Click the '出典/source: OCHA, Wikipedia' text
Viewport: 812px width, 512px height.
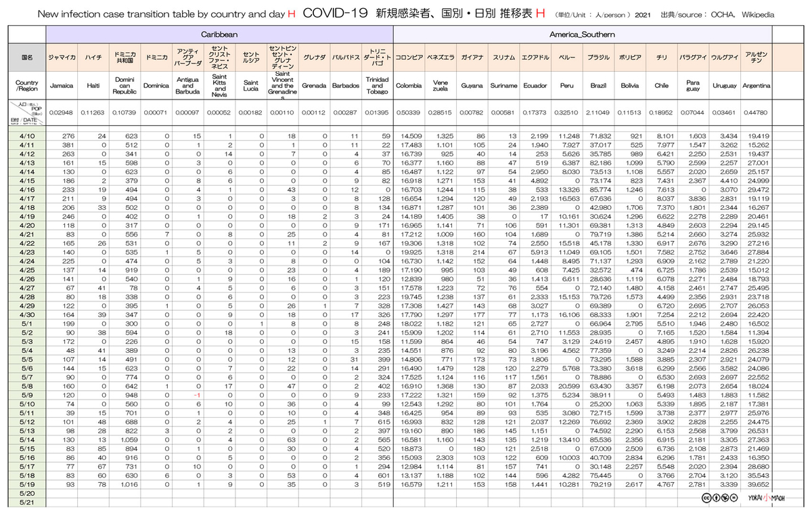[718, 14]
